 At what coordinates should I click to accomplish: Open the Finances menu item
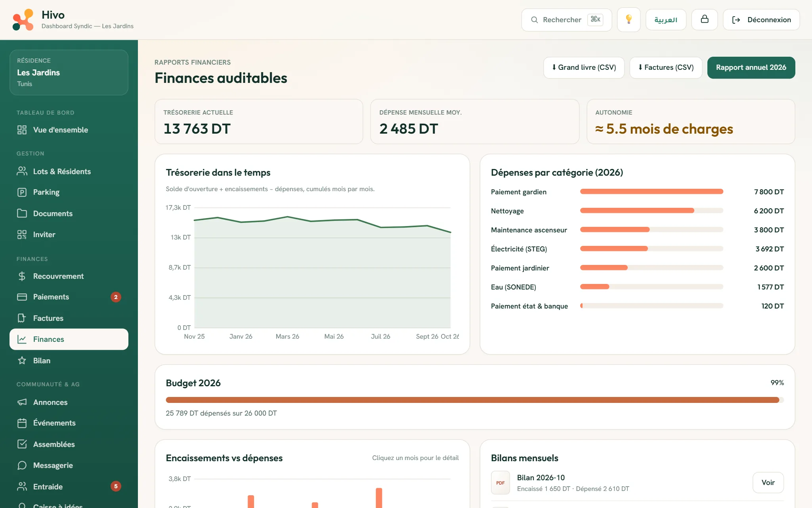pos(69,339)
